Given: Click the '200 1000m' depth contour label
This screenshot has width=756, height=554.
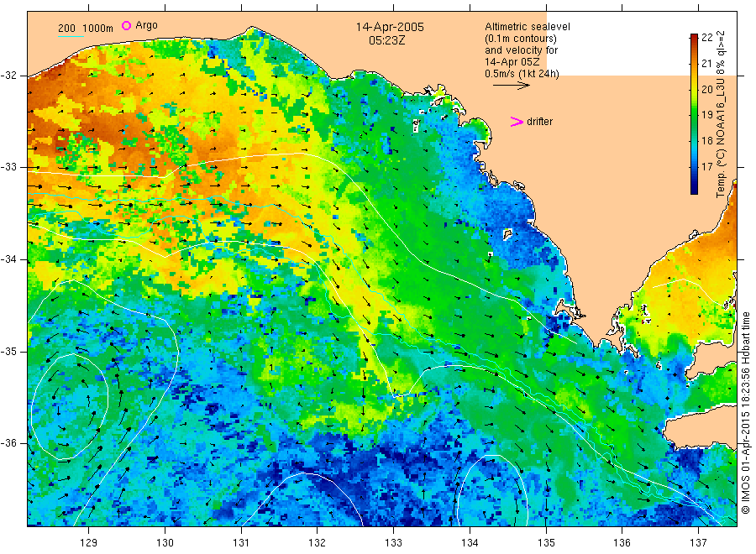Looking at the screenshot, I should 86,29.
